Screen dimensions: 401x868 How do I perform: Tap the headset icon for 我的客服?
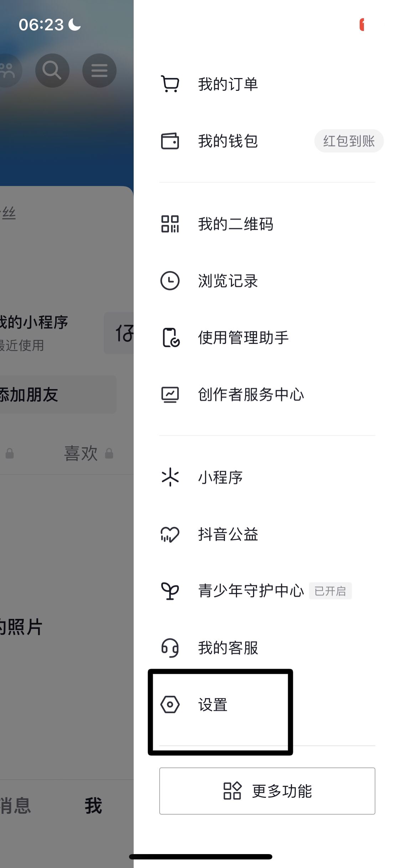pos(170,648)
